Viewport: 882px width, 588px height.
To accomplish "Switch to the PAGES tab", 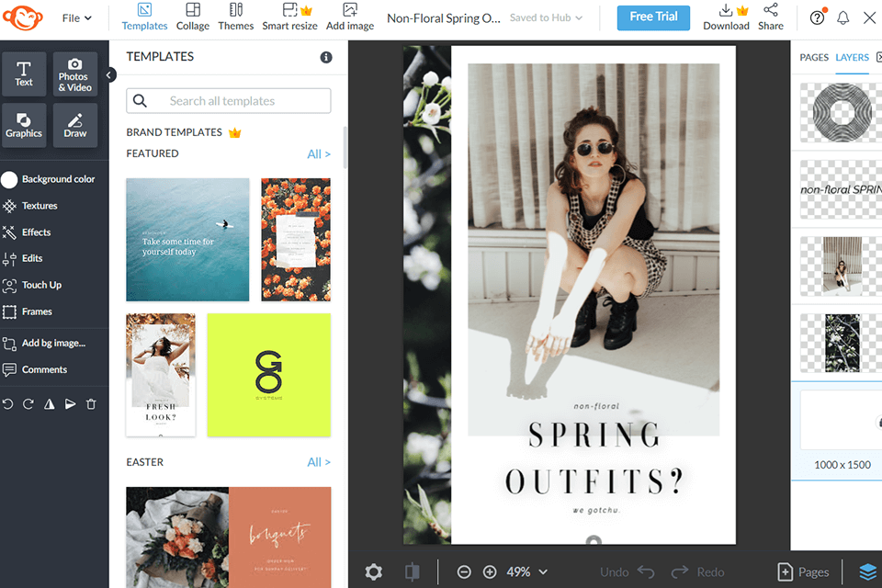I will coord(814,57).
